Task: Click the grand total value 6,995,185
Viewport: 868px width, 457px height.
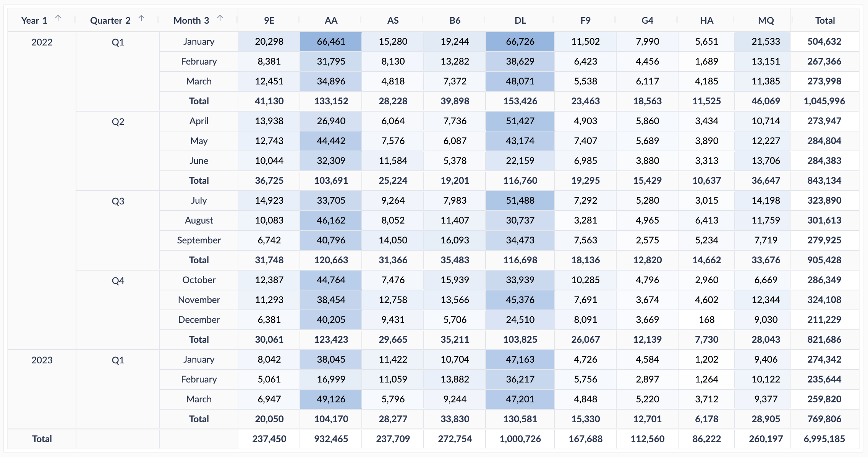Action: click(824, 439)
